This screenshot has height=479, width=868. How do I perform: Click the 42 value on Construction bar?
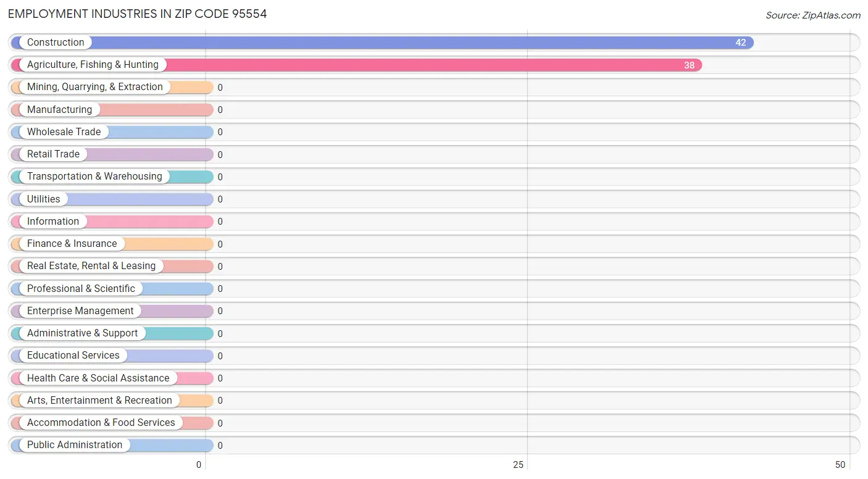[x=741, y=43]
